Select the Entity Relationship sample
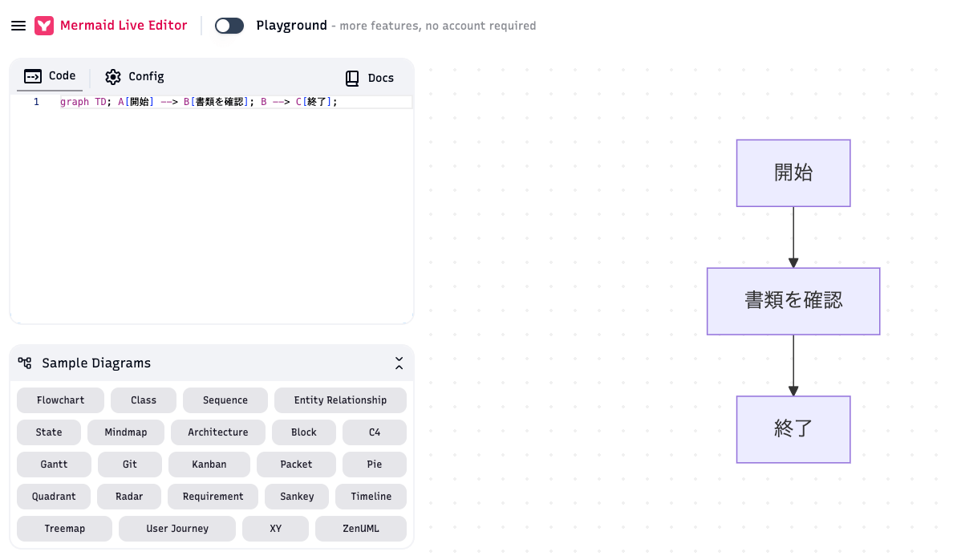This screenshot has height=560, width=953. 340,400
